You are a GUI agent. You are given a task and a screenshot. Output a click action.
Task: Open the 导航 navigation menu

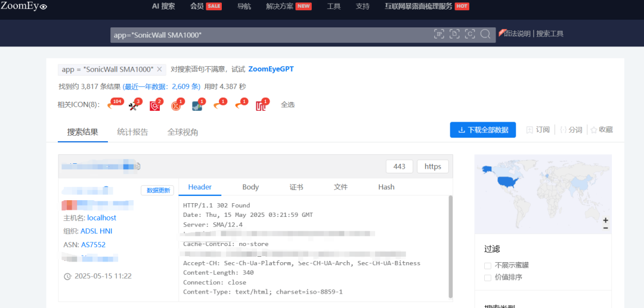pyautogui.click(x=244, y=6)
